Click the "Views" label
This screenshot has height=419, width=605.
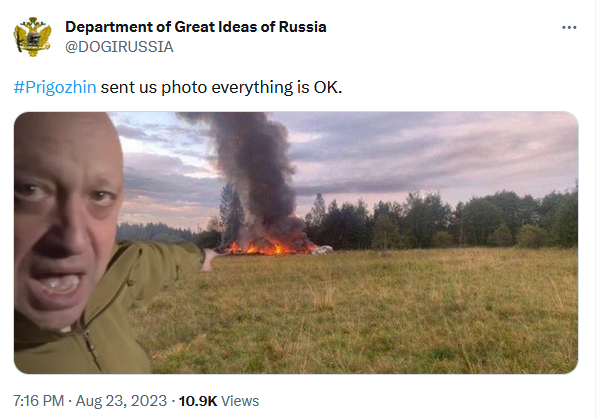coord(240,401)
